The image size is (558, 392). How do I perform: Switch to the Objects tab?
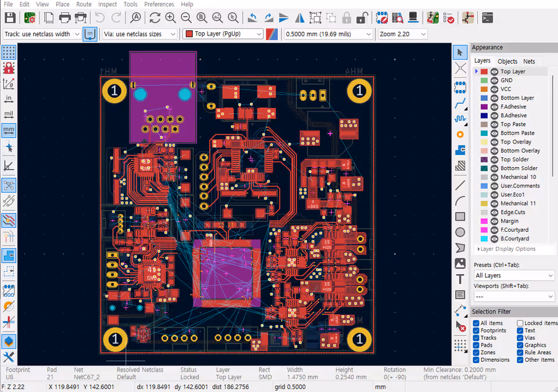[507, 61]
